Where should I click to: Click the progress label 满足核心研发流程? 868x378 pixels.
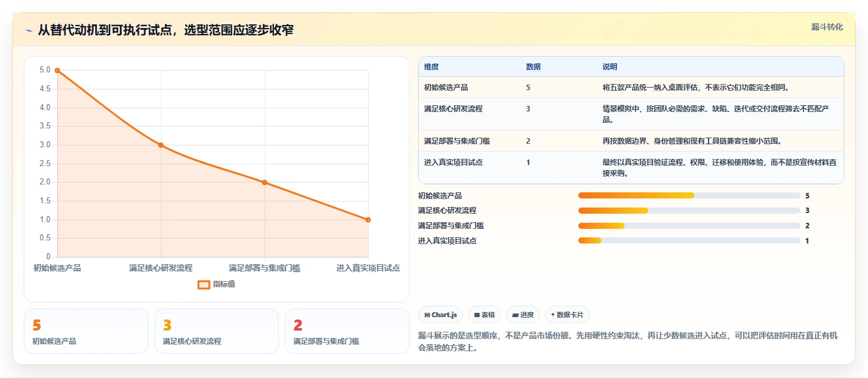coord(447,211)
